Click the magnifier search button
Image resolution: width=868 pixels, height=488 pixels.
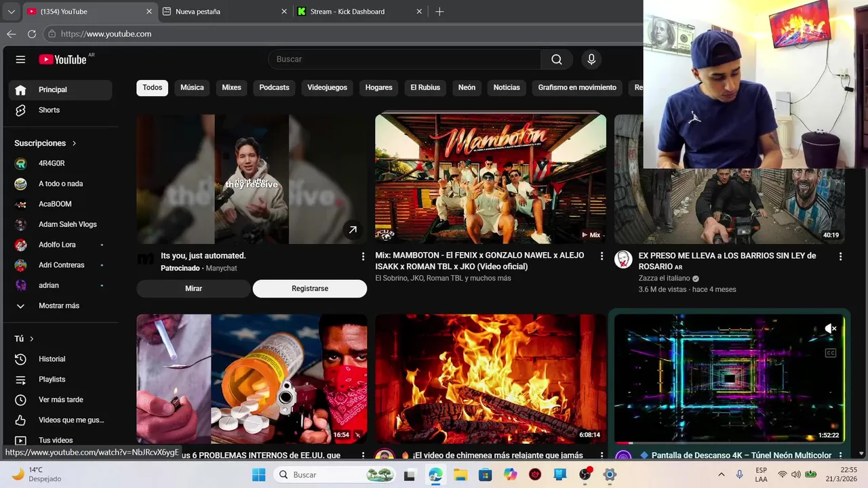557,60
